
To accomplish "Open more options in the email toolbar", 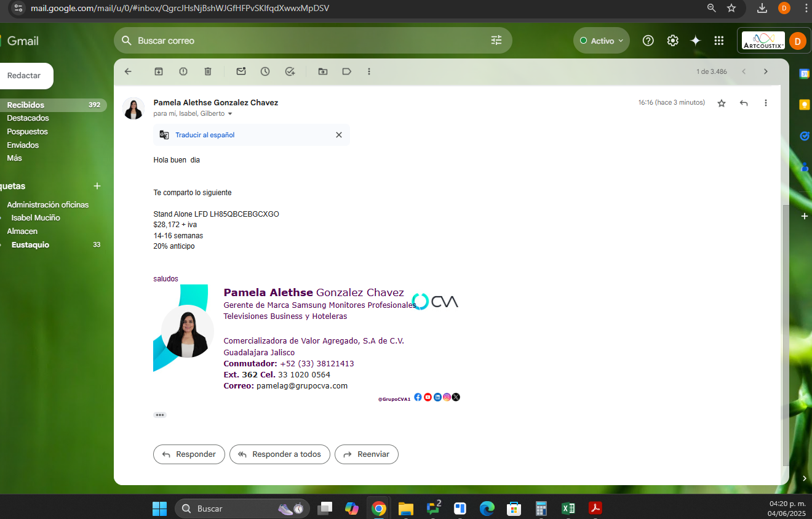I will click(369, 71).
